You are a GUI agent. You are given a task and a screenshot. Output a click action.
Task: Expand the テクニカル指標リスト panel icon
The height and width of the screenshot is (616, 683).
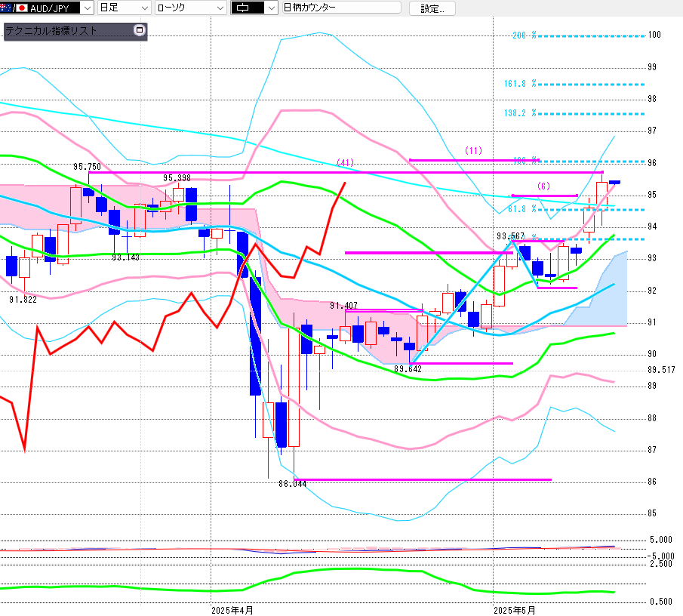(140, 30)
